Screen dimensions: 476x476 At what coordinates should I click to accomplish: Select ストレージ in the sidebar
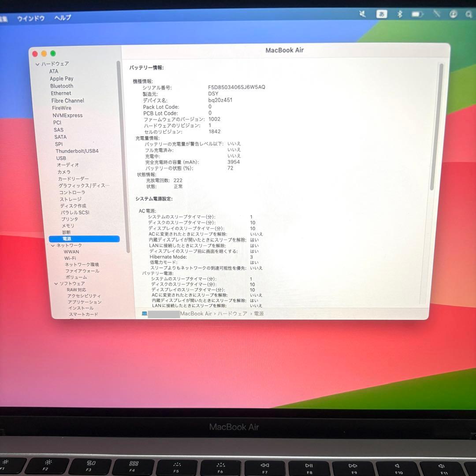(71, 199)
